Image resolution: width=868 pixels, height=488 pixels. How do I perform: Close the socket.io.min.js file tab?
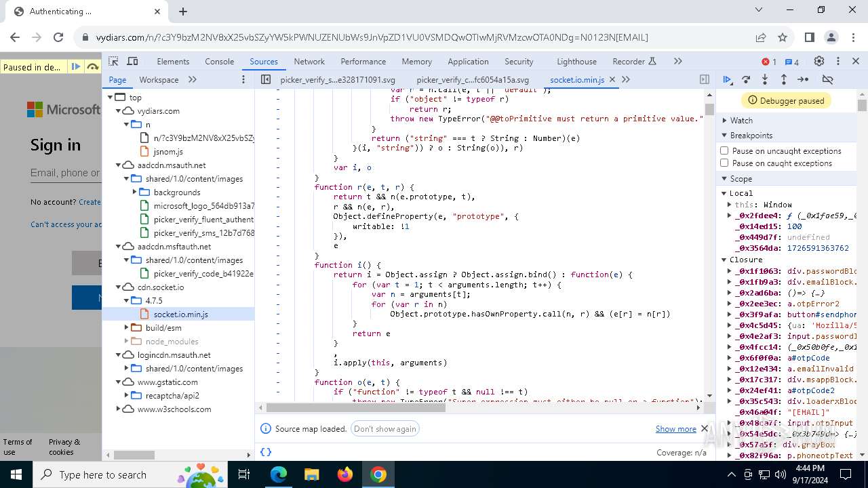(612, 79)
